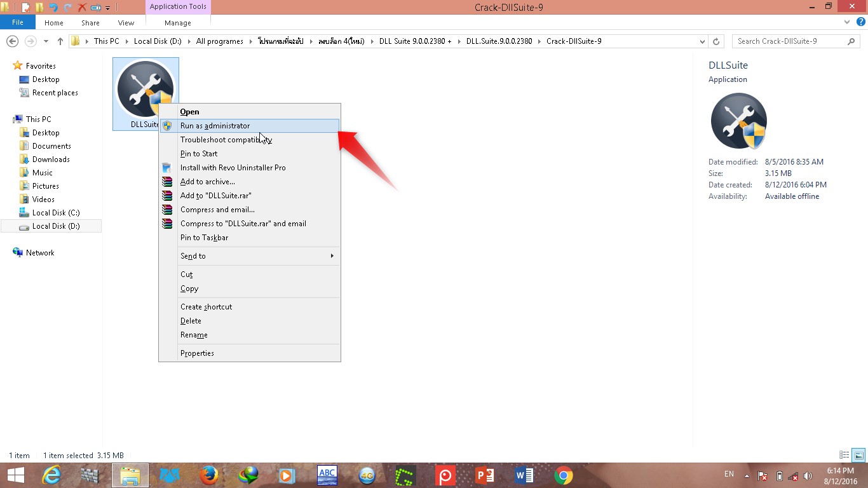Expand the Send to submenu
The image size is (868, 488).
pos(249,256)
